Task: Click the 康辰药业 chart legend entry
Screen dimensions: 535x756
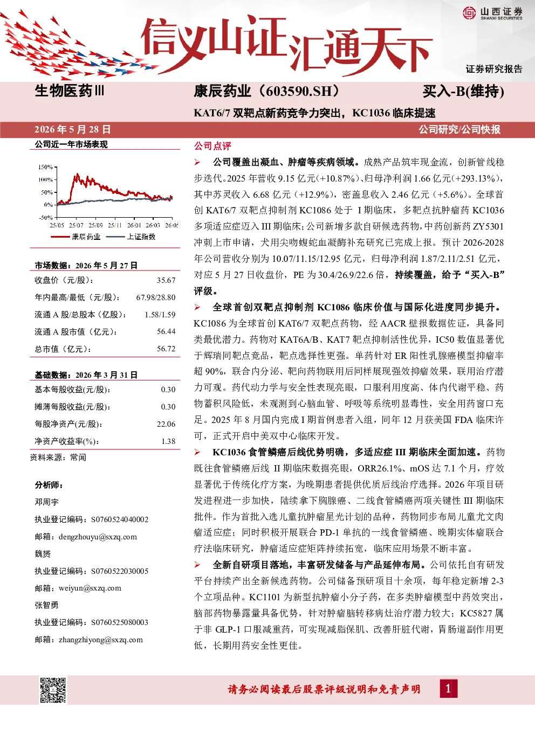Action: click(x=76, y=237)
